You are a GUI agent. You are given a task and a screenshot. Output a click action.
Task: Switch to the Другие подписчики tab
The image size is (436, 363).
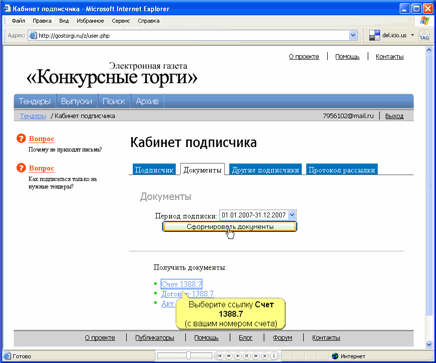[265, 170]
